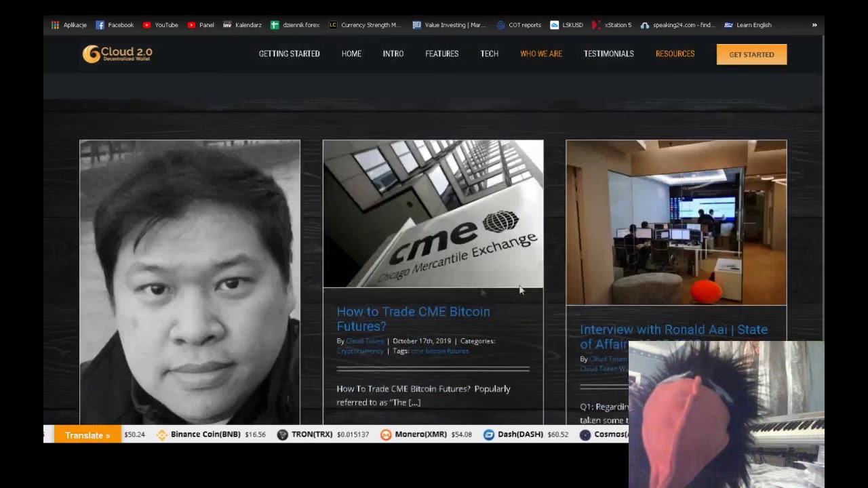Screen dimensions: 868x488
Task: Open the dziennik.forex bookmark
Action: (295, 25)
